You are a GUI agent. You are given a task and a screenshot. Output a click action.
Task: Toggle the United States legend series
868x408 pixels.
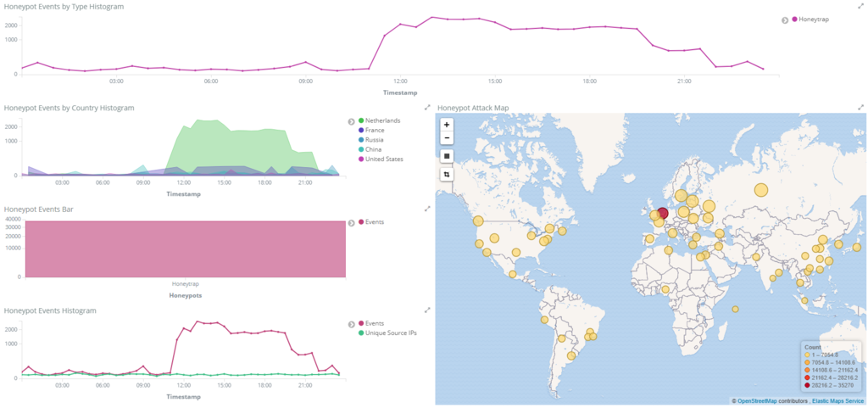point(381,159)
